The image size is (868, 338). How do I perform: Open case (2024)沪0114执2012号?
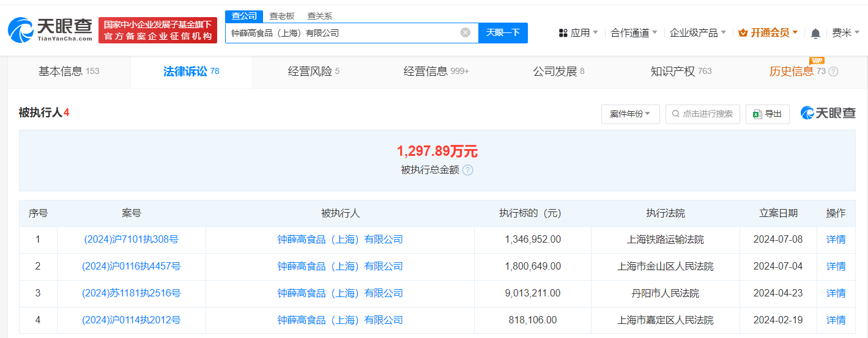point(131,320)
